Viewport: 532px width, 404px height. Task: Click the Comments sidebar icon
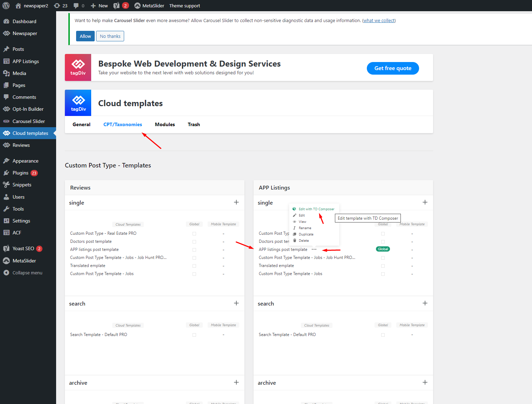(x=6, y=97)
